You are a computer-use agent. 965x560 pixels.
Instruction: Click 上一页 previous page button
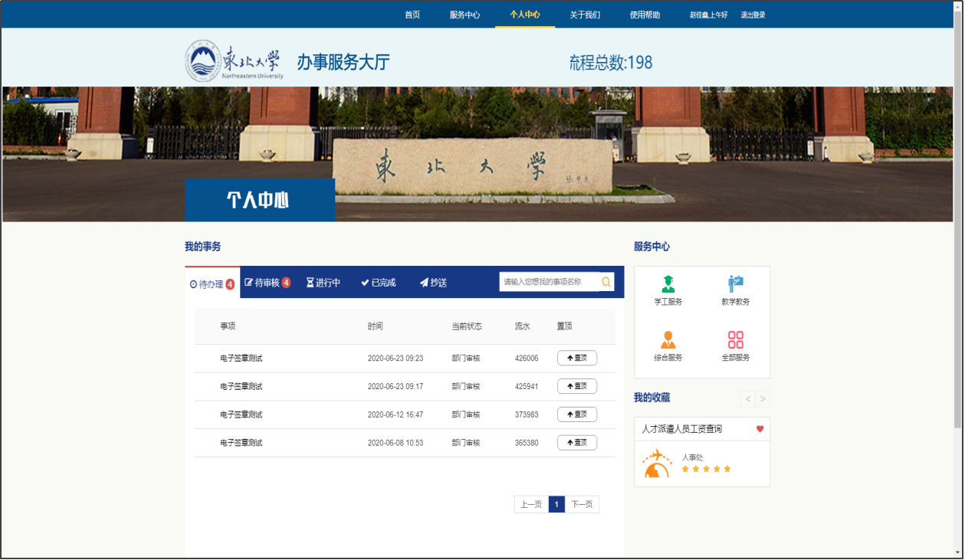point(531,504)
